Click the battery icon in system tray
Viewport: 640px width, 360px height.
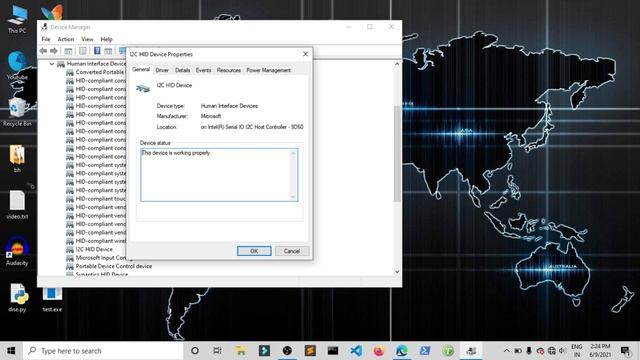point(518,351)
